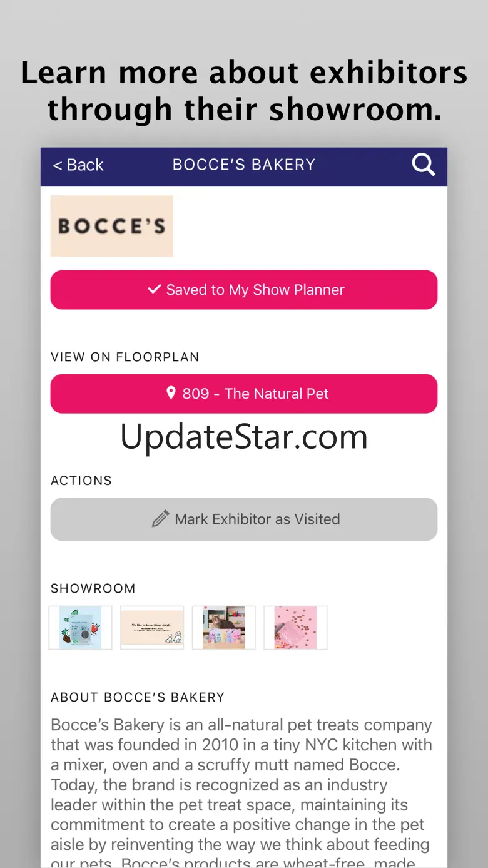Tap the search magnifier icon

(424, 165)
